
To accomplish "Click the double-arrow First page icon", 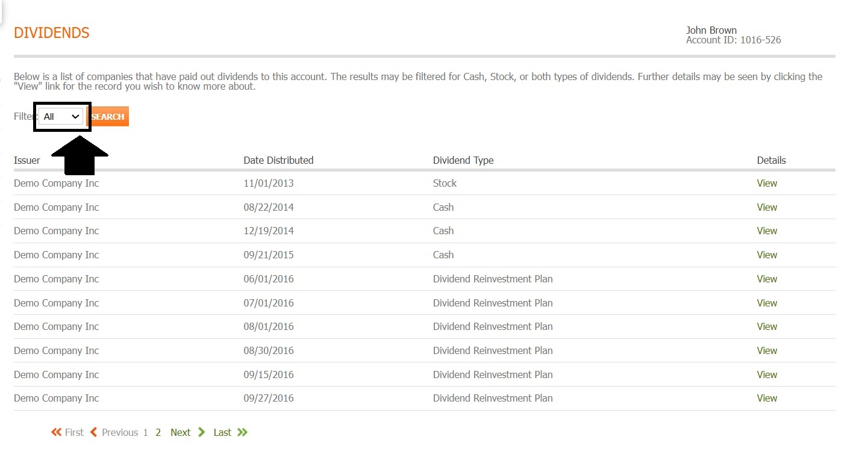I will tap(57, 432).
